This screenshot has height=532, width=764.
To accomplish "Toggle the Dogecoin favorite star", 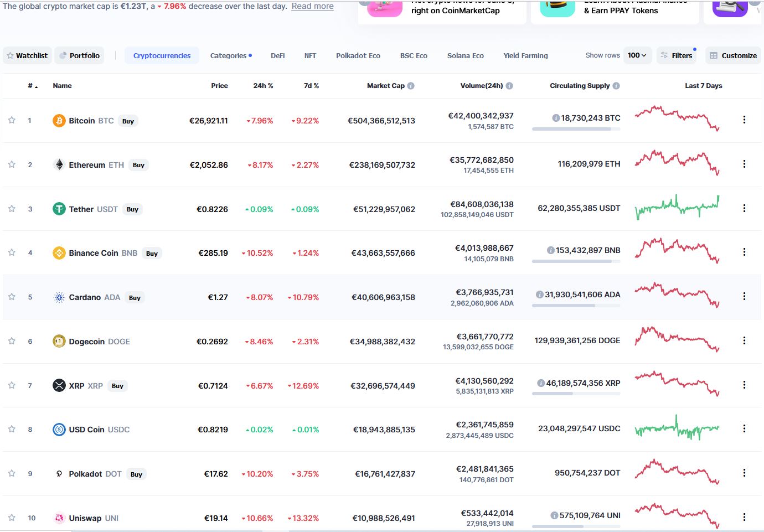I will click(x=12, y=341).
